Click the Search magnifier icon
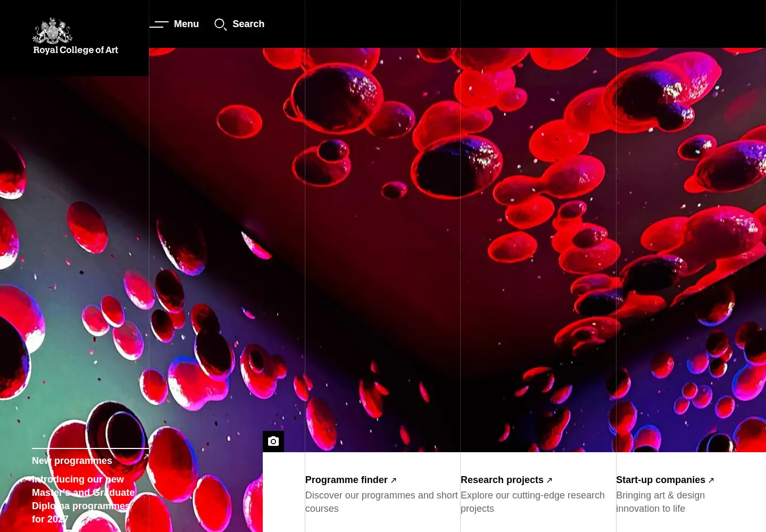Viewport: 766px width, 532px height. [x=220, y=24]
